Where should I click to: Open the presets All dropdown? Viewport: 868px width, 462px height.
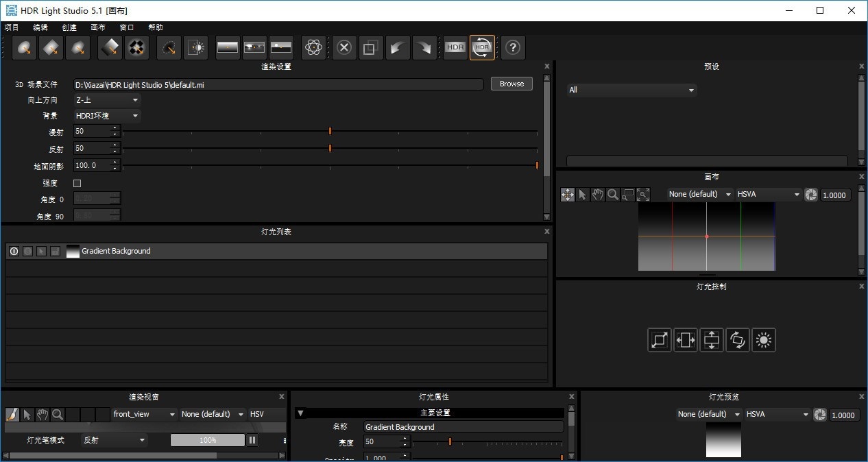(631, 90)
